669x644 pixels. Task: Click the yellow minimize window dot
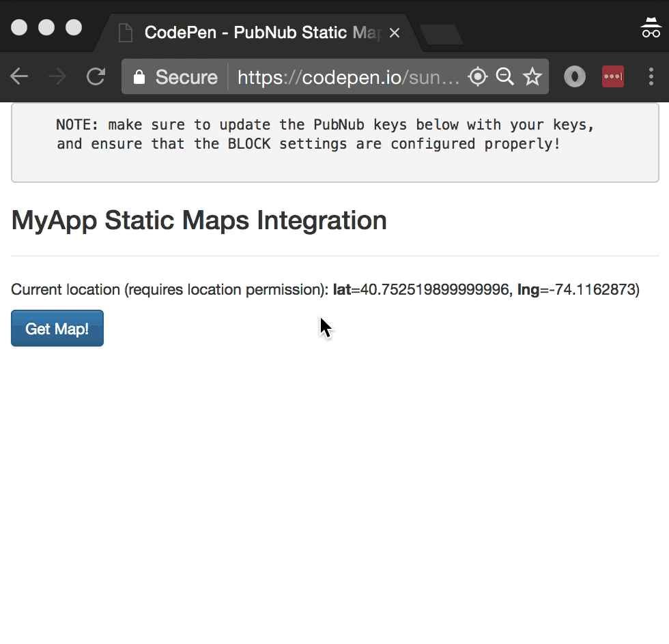pos(46,25)
